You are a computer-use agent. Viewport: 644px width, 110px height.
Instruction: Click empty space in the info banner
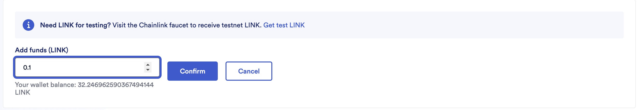(x=450, y=25)
